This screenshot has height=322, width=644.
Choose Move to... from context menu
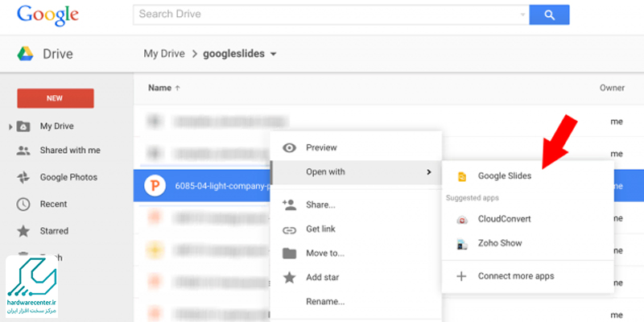tap(325, 254)
